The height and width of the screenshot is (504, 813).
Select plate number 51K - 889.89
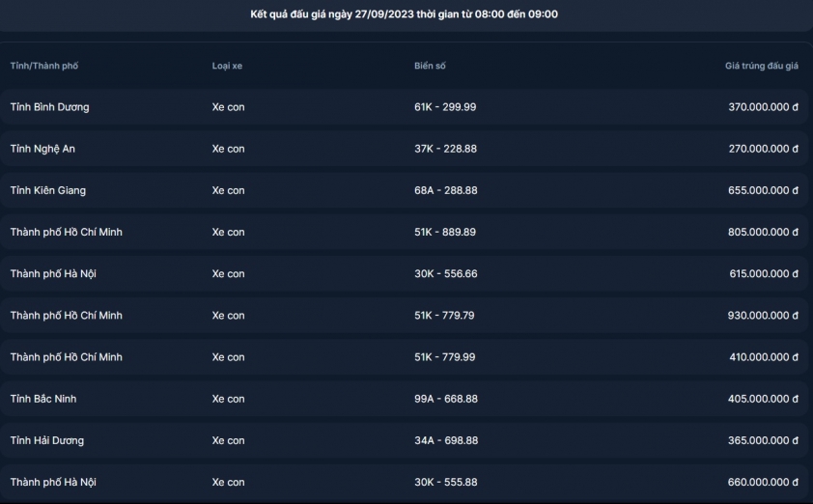coord(445,232)
